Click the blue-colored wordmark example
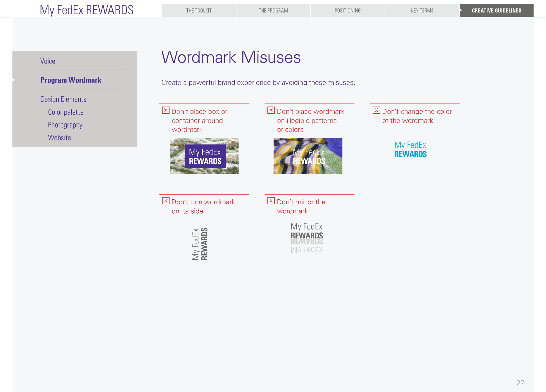The height and width of the screenshot is (392, 546). [x=410, y=149]
